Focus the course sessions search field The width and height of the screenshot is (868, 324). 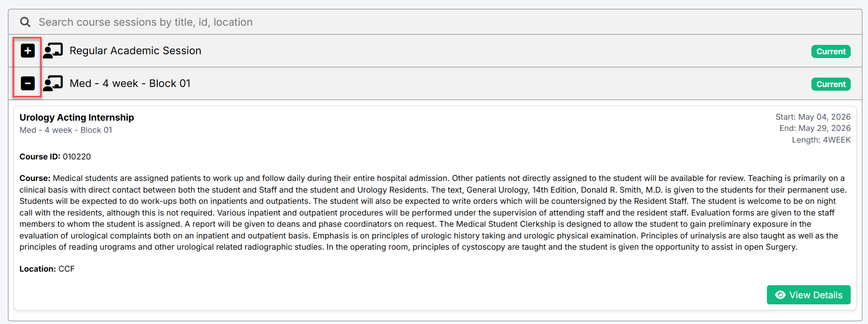[435, 22]
